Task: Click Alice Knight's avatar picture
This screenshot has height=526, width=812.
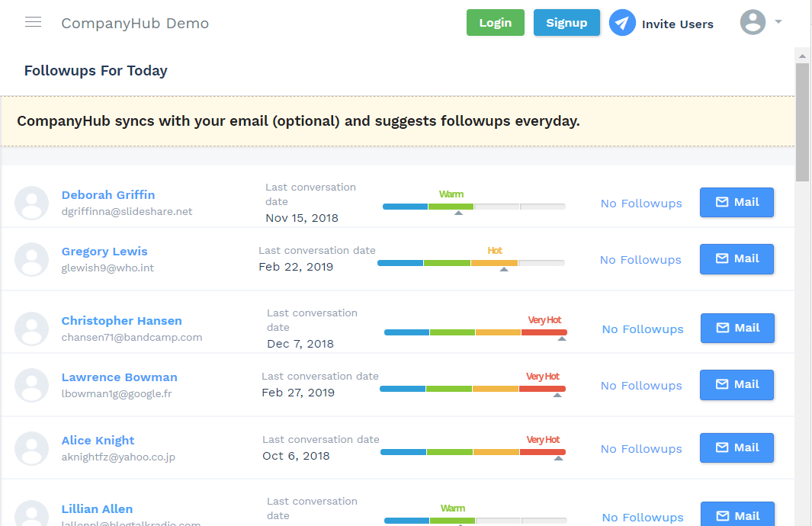Action: [x=32, y=448]
